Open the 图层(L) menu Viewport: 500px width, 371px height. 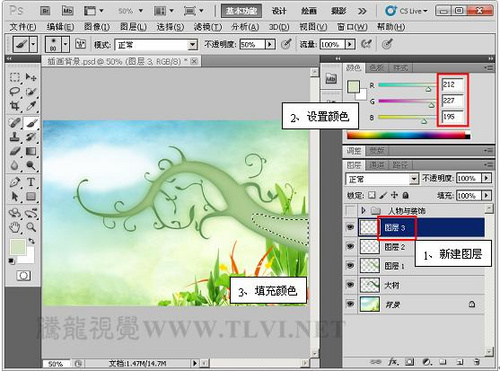(x=133, y=27)
